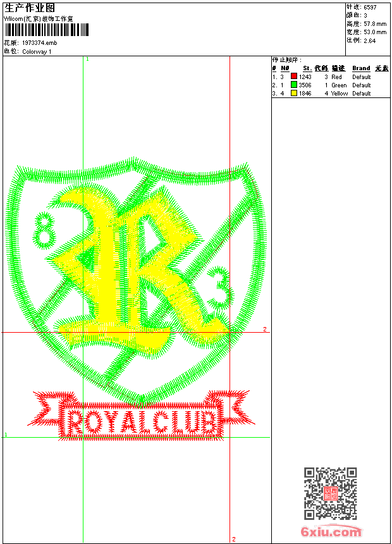Image resolution: width=392 pixels, height=544 pixels.
Task: Click 'Default' brand in the Green row
Action: (362, 85)
